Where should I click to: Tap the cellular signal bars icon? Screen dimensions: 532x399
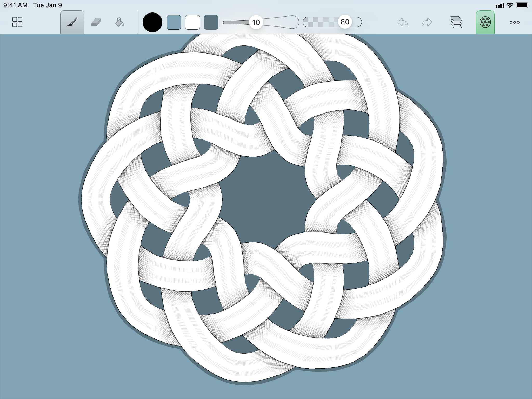pyautogui.click(x=500, y=5)
